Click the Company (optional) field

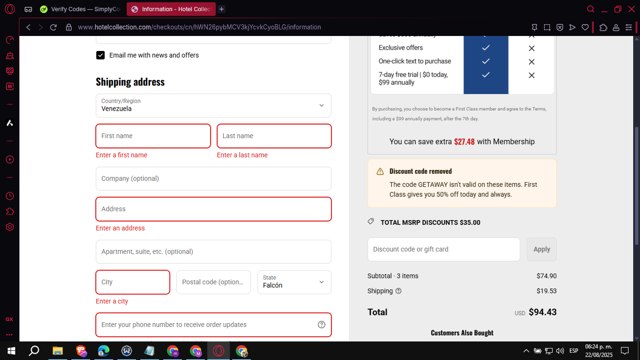pyautogui.click(x=213, y=178)
